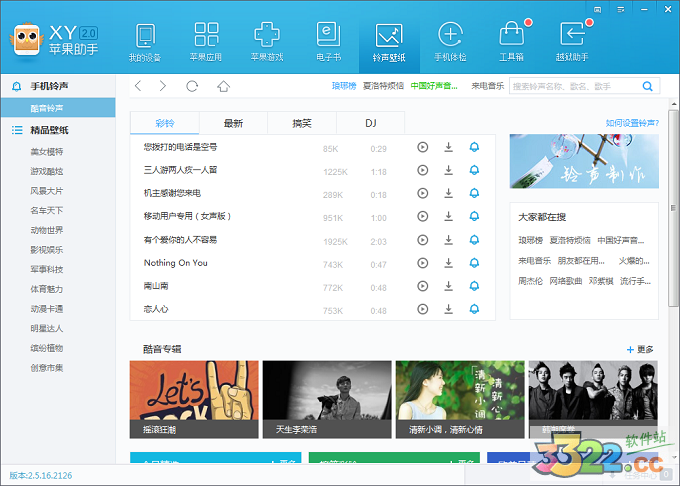Click the 琅琊榜 hot search link
Screen dimensions: 680x486
pyautogui.click(x=344, y=86)
